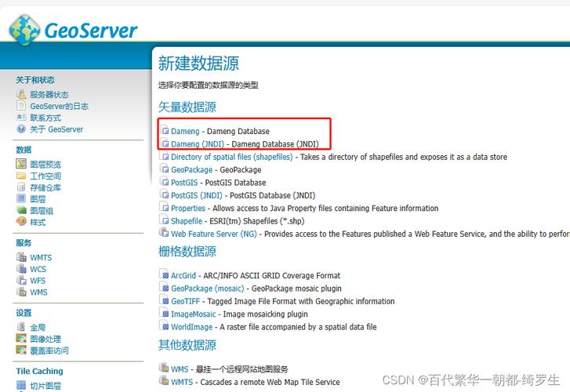The image size is (570, 392).
Task: Click the icon beside WMTS cascade entry
Action: click(x=165, y=381)
